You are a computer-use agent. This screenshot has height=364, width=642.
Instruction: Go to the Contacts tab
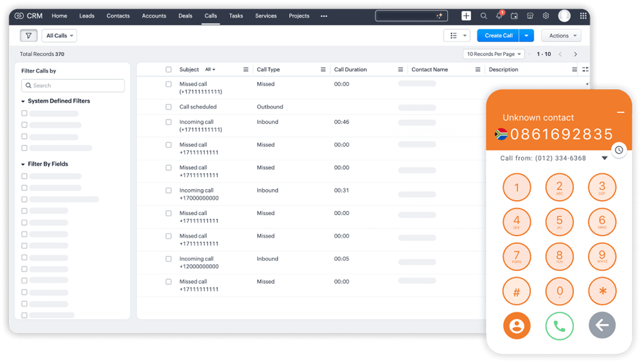(118, 16)
